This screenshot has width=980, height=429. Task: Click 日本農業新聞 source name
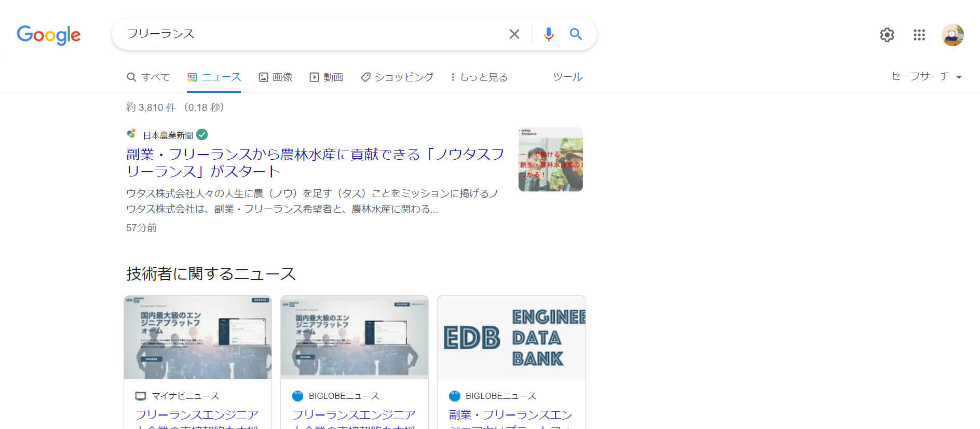coord(168,135)
